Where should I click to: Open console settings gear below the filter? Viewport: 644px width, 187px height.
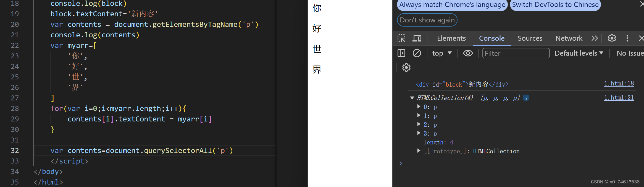[x=406, y=67]
